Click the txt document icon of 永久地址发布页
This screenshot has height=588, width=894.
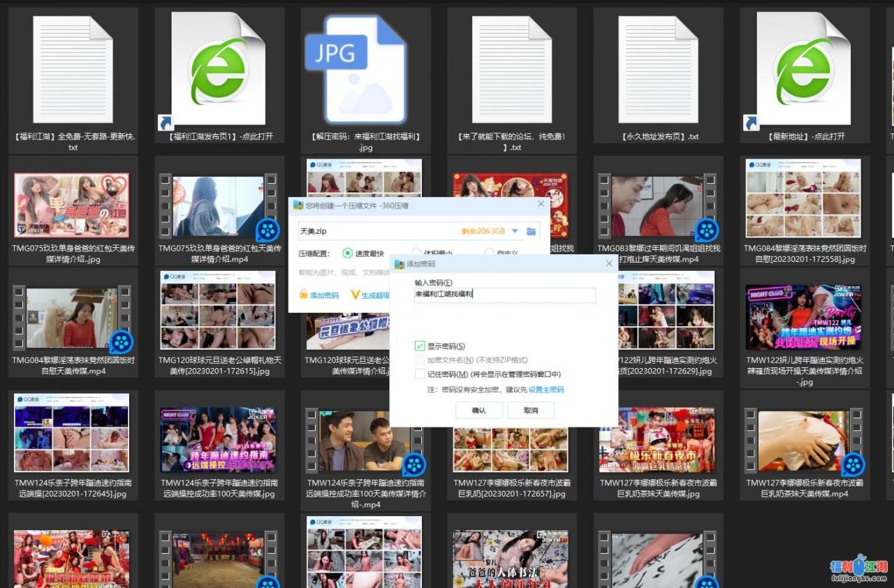tap(657, 66)
